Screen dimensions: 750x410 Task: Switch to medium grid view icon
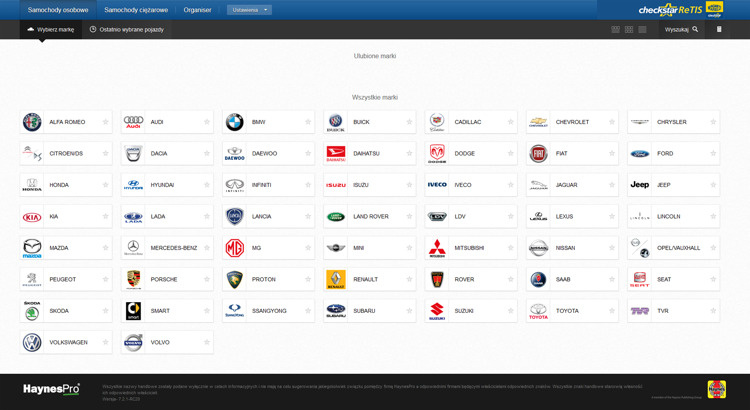pos(629,30)
